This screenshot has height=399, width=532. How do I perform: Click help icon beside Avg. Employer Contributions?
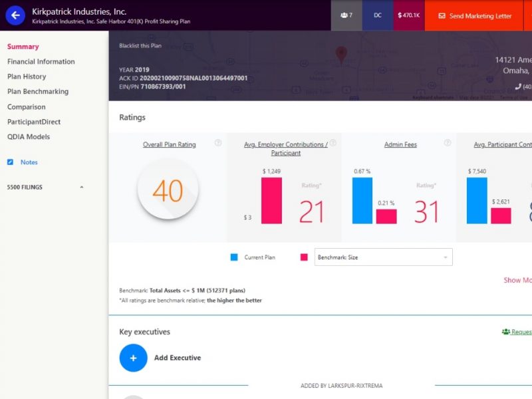click(x=332, y=143)
